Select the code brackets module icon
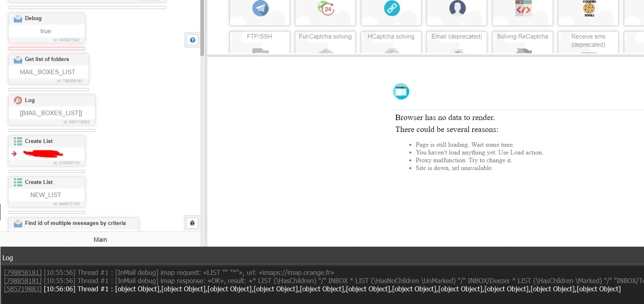 coord(523,8)
